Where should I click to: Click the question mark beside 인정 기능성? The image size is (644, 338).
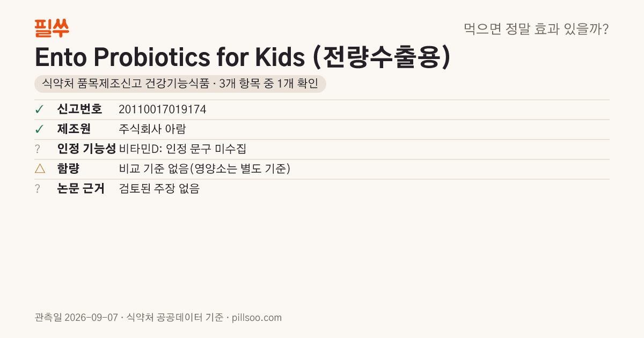coord(38,149)
